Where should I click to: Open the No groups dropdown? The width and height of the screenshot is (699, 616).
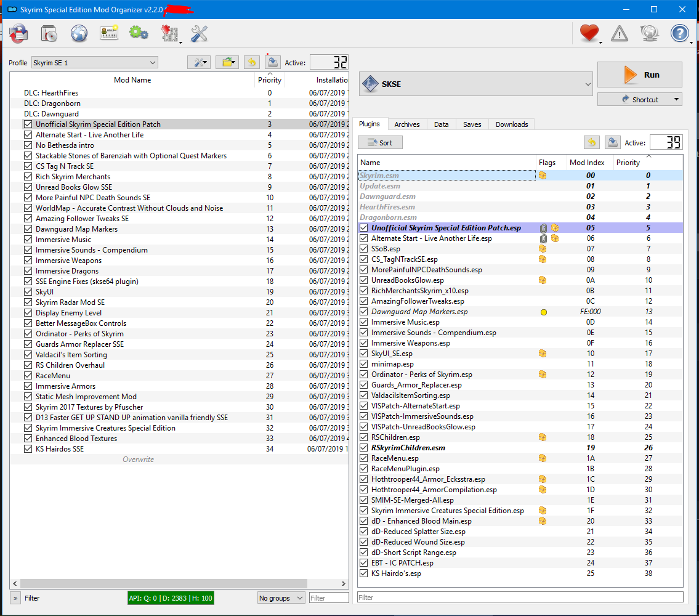pos(281,598)
